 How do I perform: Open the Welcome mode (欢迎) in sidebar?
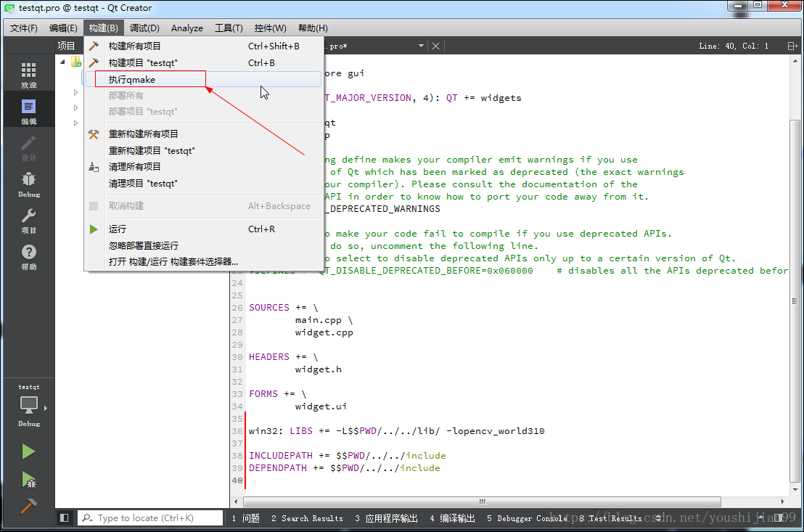click(29, 75)
